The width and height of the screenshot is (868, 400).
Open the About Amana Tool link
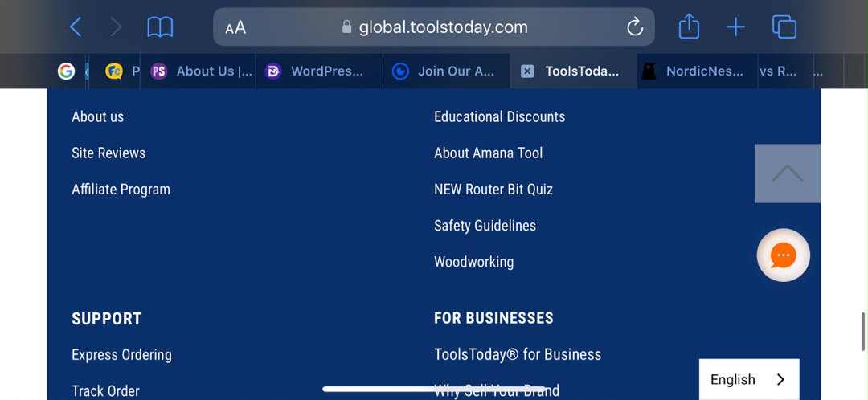[489, 153]
